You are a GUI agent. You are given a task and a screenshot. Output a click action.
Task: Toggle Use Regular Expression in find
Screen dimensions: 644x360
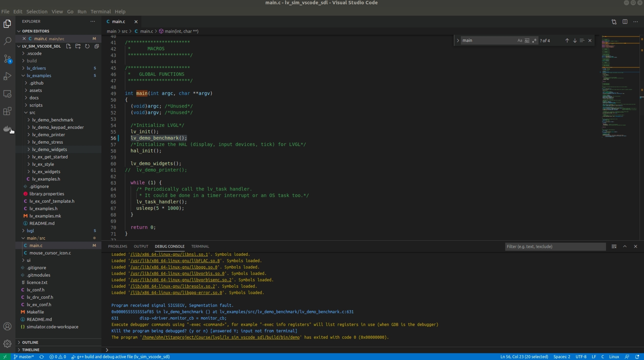tap(534, 41)
